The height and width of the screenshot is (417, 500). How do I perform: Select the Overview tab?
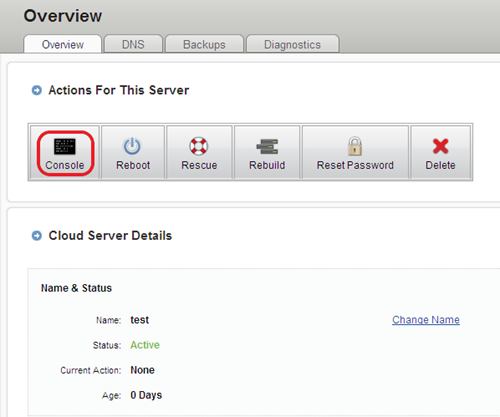(63, 44)
